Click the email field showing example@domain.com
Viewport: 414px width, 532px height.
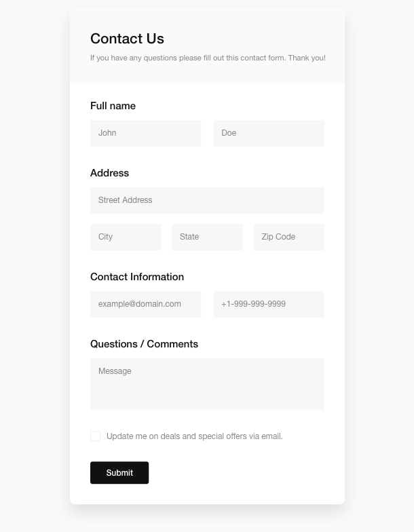click(x=145, y=304)
